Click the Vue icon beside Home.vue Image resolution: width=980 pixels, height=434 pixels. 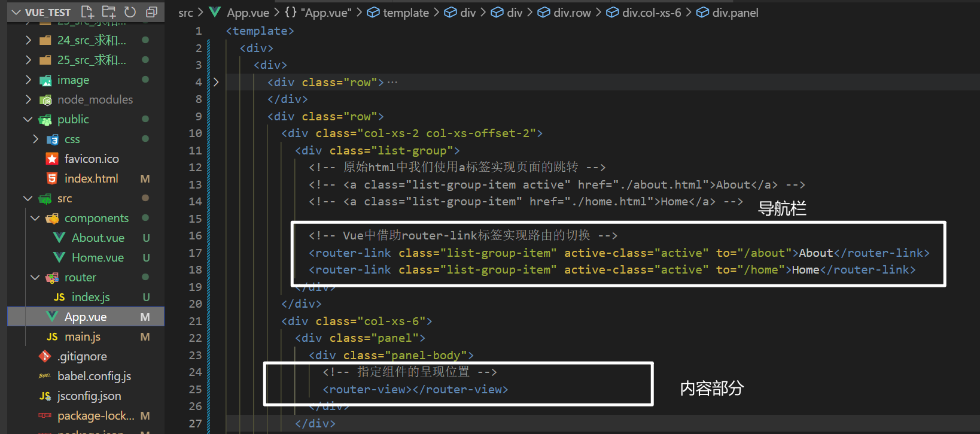[x=59, y=257]
